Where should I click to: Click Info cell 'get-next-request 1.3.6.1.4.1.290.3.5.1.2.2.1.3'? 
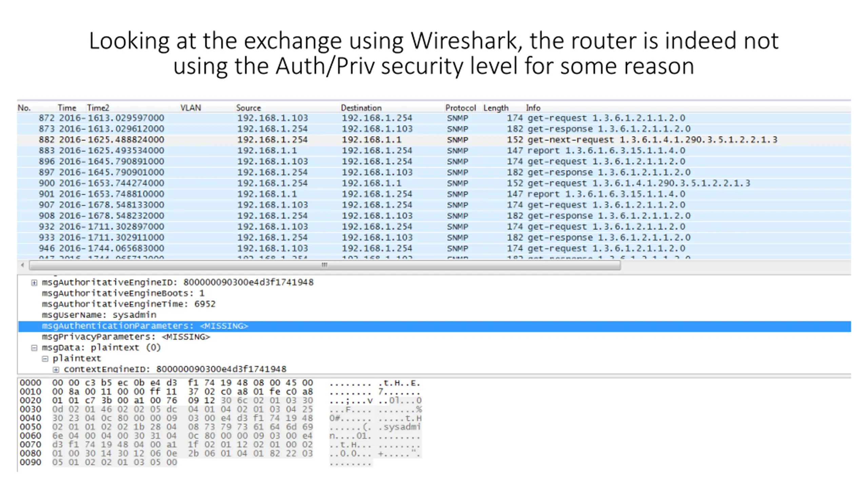(652, 140)
